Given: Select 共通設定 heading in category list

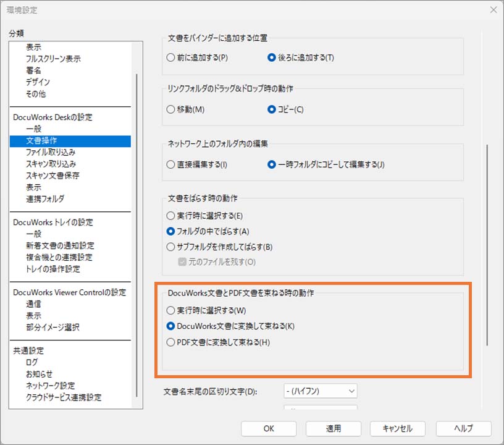Looking at the screenshot, I should [x=28, y=350].
